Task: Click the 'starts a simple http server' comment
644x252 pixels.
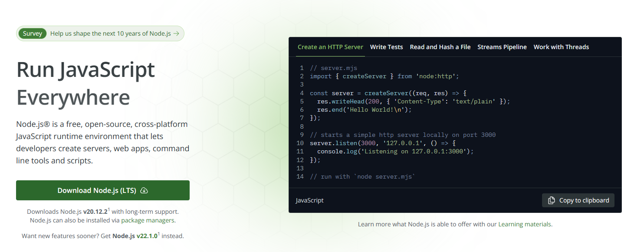Action: (403, 135)
